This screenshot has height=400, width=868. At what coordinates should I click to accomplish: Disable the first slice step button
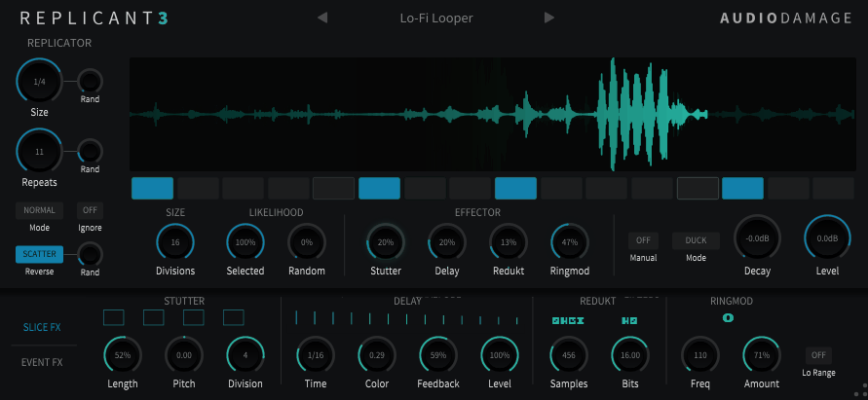[x=152, y=188]
